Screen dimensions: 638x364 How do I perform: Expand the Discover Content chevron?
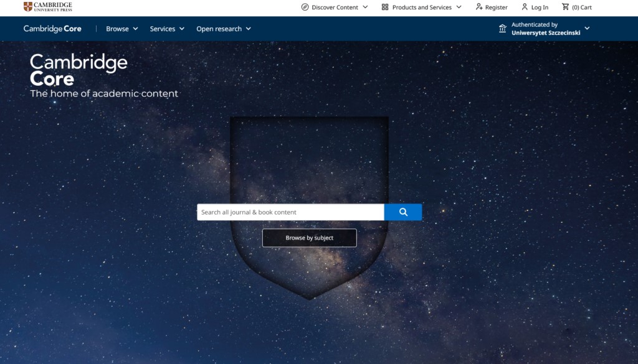(365, 7)
